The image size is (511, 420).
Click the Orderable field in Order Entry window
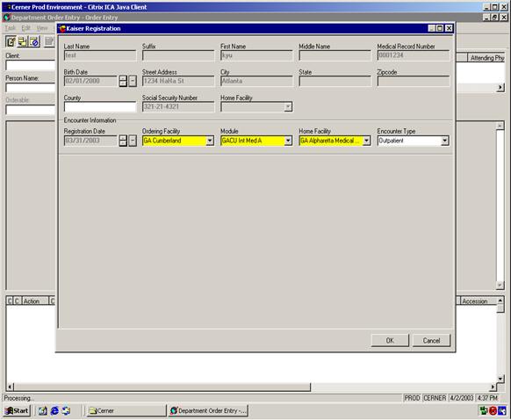point(31,110)
